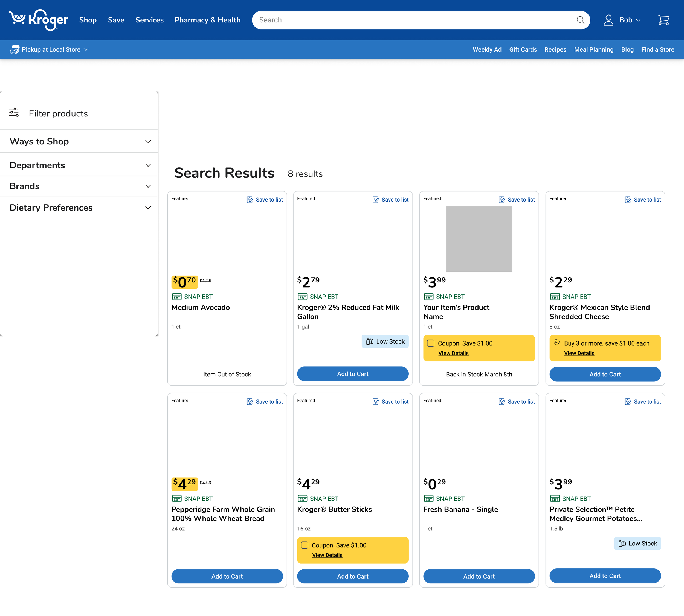Click the gray product image placeholder
Screen dimensions: 684x616
pos(479,239)
